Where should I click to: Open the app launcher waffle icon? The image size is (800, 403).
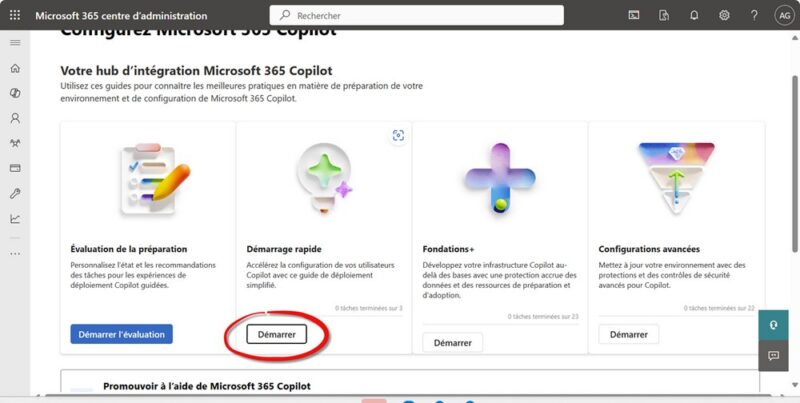click(15, 15)
